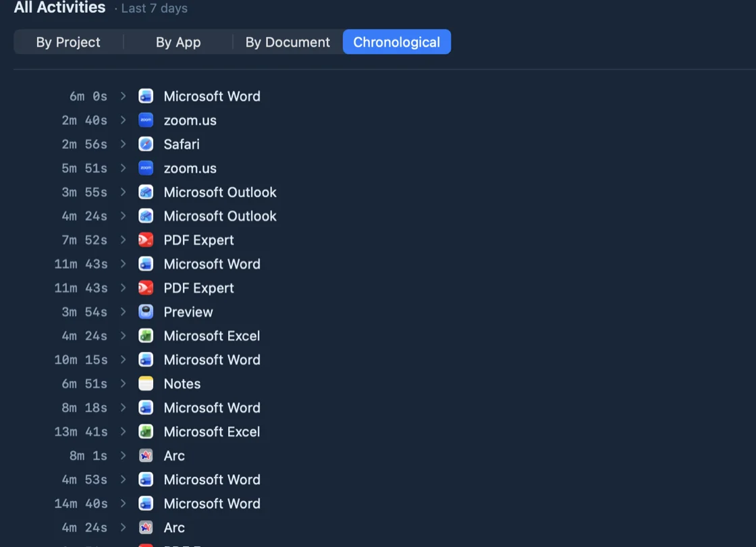Expand the 5m 51s zoom.us entry chevron

pos(123,168)
